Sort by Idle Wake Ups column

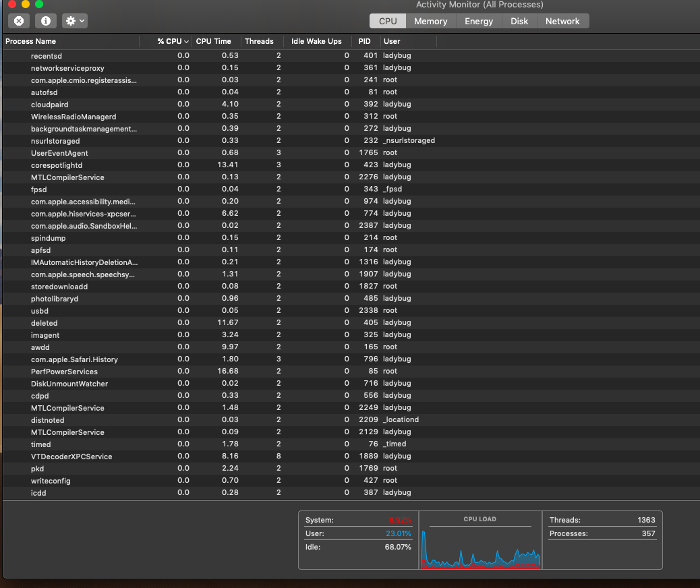point(318,41)
